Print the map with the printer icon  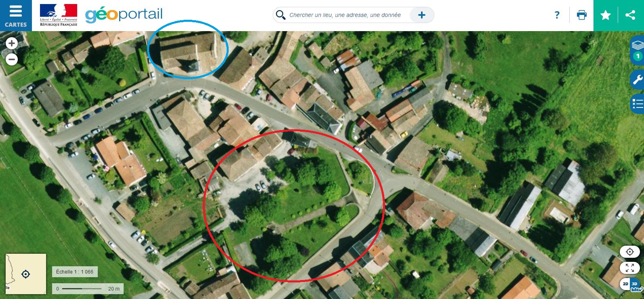coord(582,15)
